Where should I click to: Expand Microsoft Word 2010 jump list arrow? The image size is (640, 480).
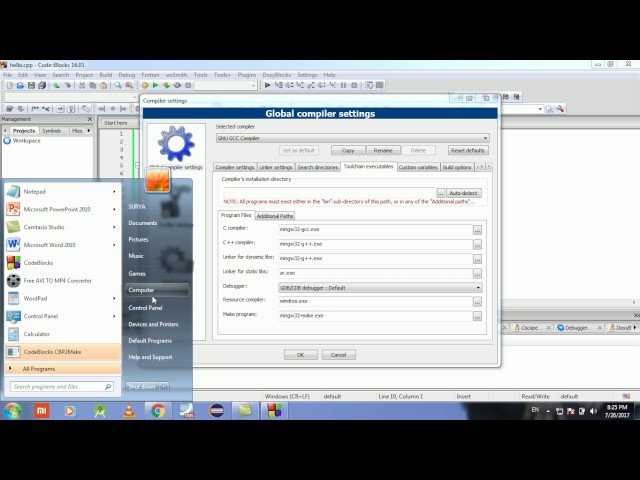(x=114, y=245)
